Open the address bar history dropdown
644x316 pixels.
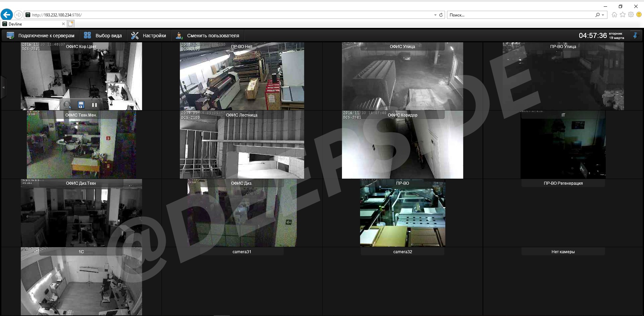[x=435, y=15]
